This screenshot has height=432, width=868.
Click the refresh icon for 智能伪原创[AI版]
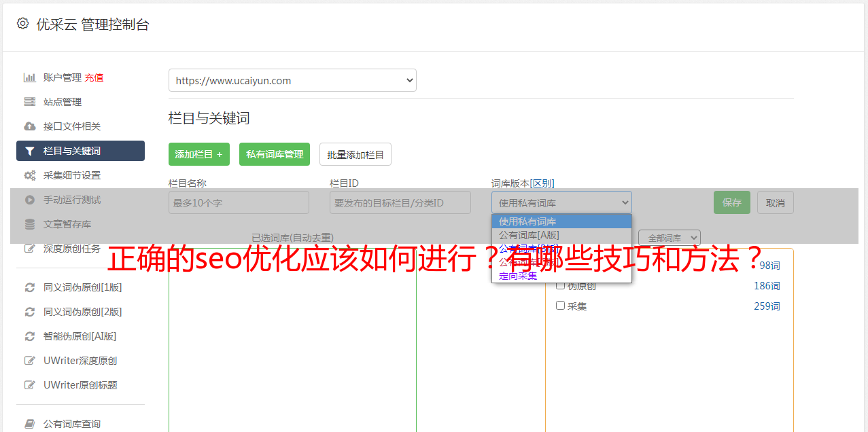(x=29, y=336)
